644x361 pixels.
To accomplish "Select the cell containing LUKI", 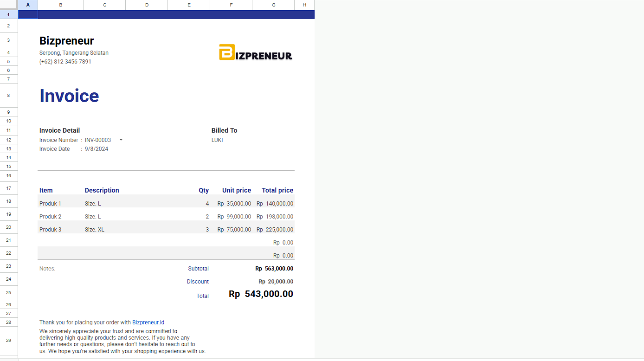I will point(217,140).
